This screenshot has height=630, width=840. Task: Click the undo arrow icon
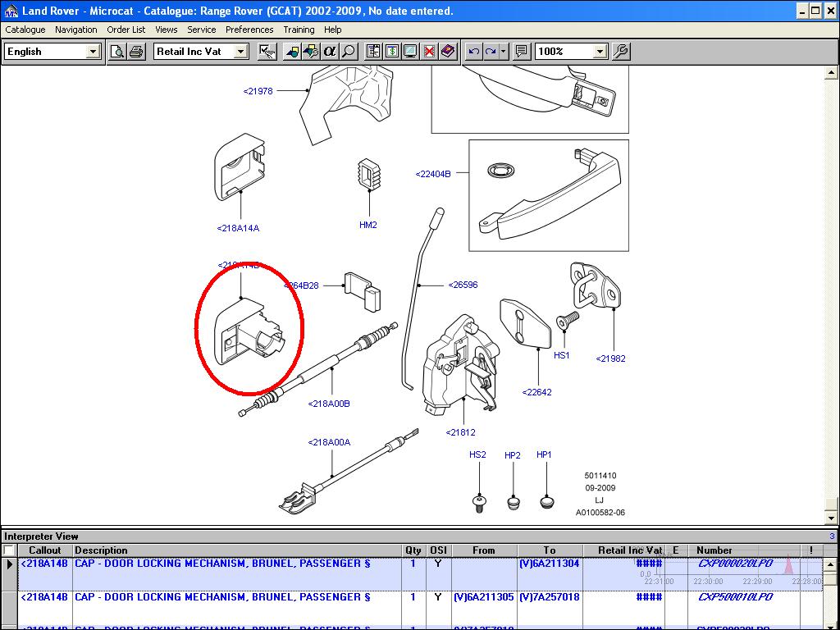click(x=473, y=52)
